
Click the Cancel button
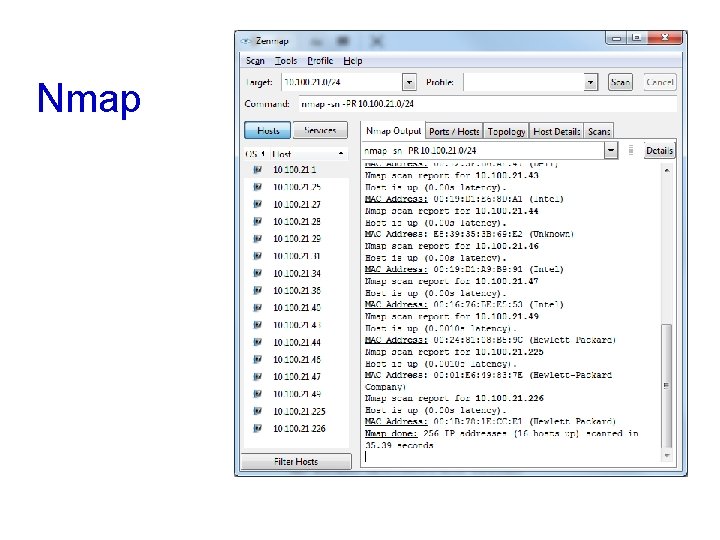[659, 82]
